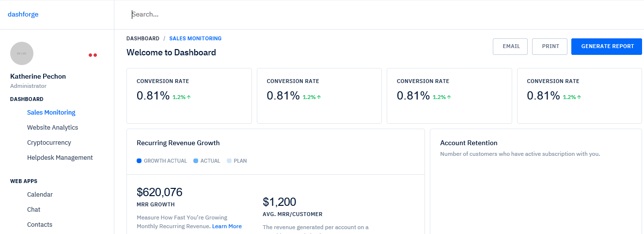The image size is (644, 234).
Task: Go to Website Analytics dashboard
Action: (x=52, y=127)
